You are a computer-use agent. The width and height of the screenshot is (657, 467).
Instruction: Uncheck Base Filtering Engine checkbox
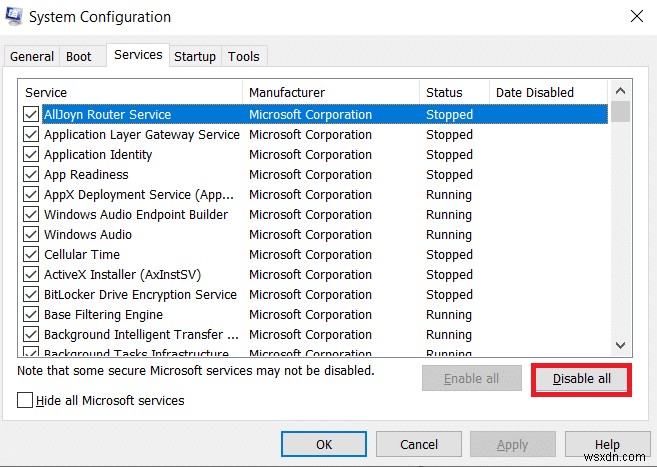[31, 315]
